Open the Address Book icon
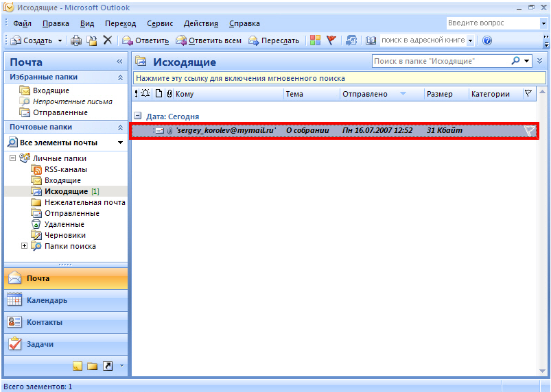This screenshot has height=392, width=551. click(371, 40)
